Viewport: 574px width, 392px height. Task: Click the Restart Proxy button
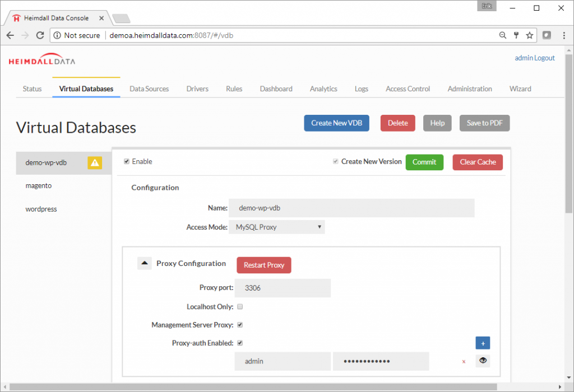coord(264,265)
